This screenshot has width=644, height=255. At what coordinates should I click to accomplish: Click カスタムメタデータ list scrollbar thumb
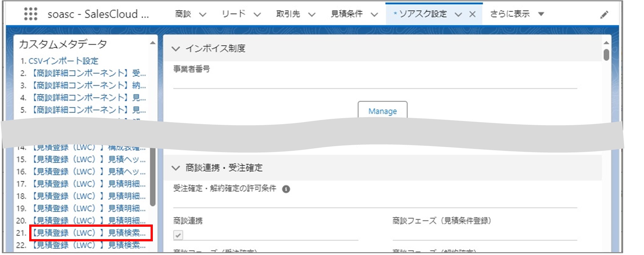[153, 177]
